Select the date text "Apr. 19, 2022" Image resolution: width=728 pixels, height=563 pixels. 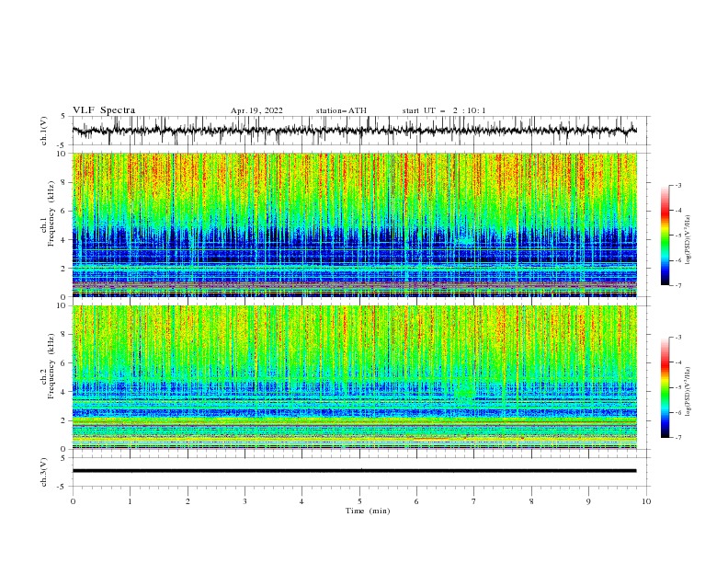[256, 110]
